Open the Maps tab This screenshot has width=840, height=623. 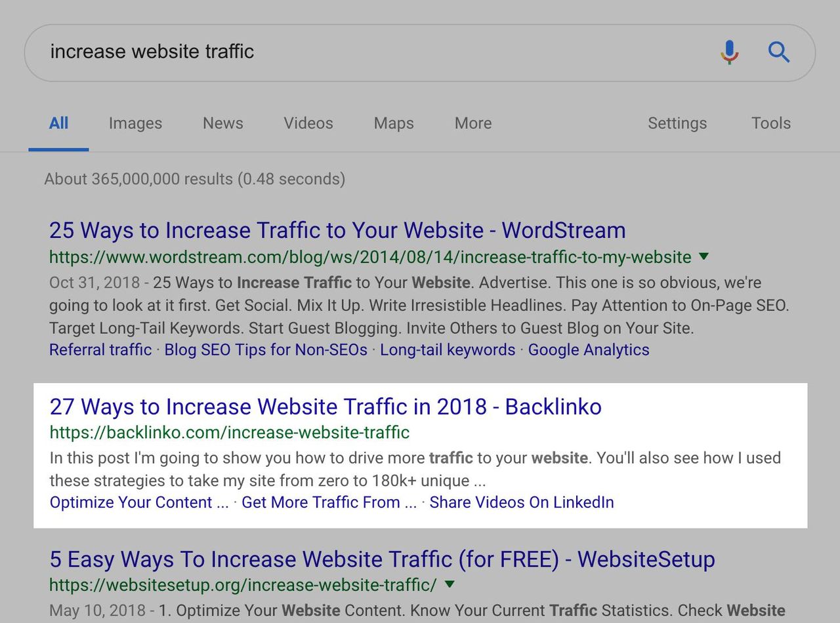click(394, 123)
